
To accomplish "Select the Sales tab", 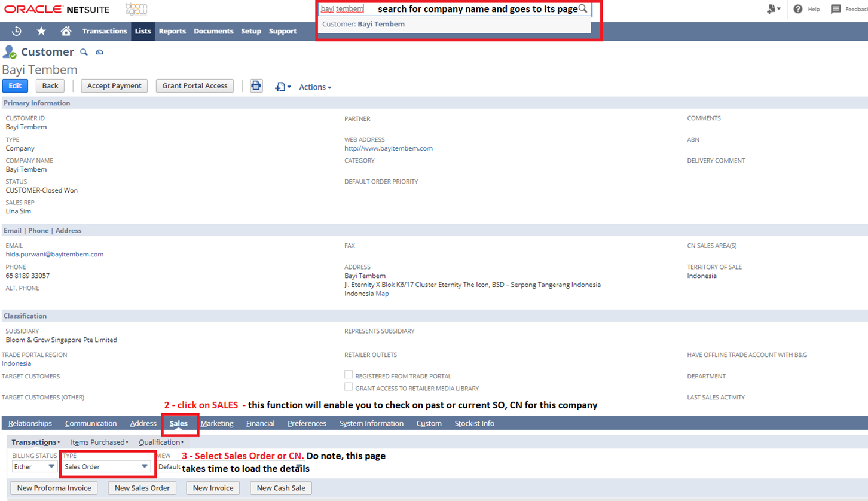I will coord(179,423).
